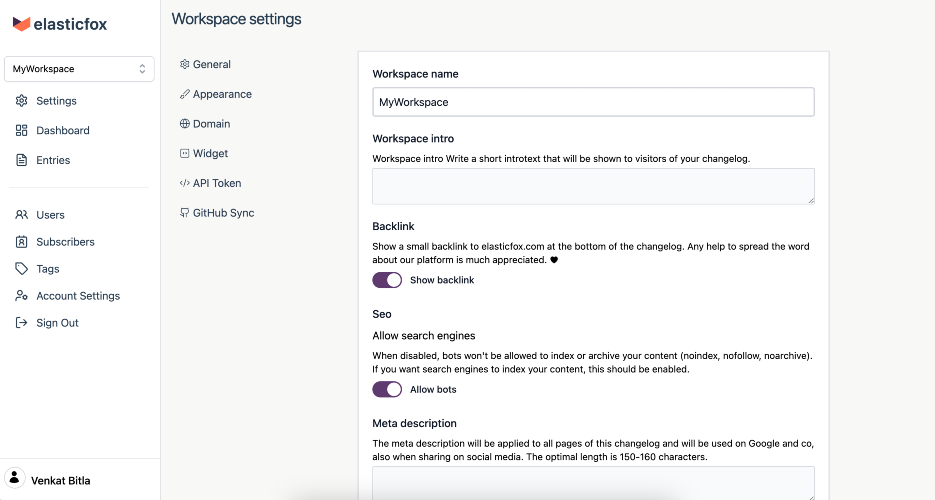Viewport: 935px width, 500px height.
Task: Click the elasticfox brand name text
Action: pyautogui.click(x=70, y=24)
